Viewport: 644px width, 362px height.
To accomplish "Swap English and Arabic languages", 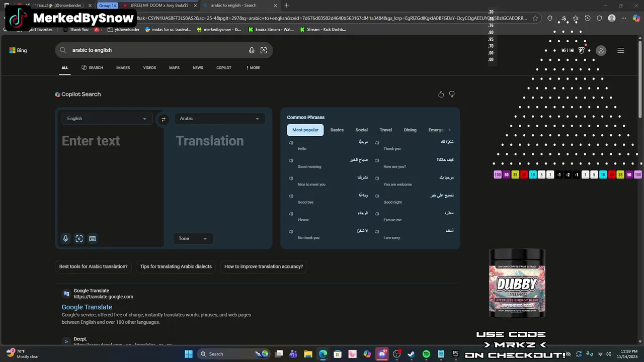I will pos(164,119).
